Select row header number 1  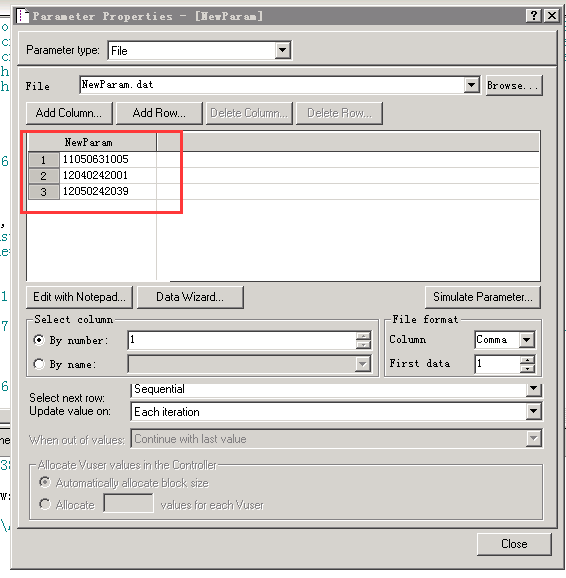coord(44,160)
